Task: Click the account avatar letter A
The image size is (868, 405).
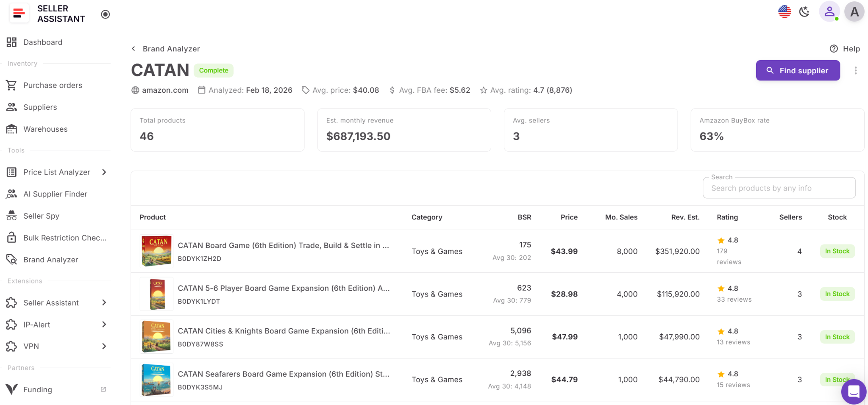Action: click(854, 12)
